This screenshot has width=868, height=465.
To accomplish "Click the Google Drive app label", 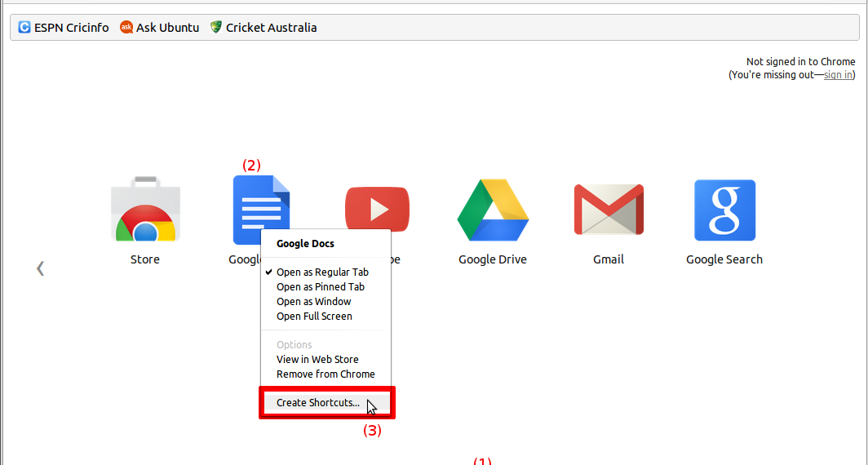I will 493,259.
